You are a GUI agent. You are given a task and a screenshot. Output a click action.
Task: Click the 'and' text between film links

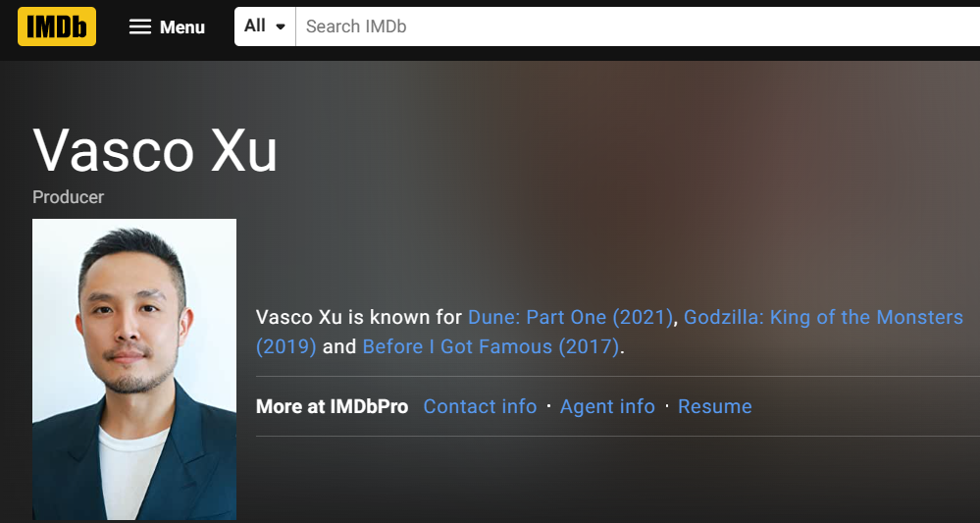click(x=339, y=346)
